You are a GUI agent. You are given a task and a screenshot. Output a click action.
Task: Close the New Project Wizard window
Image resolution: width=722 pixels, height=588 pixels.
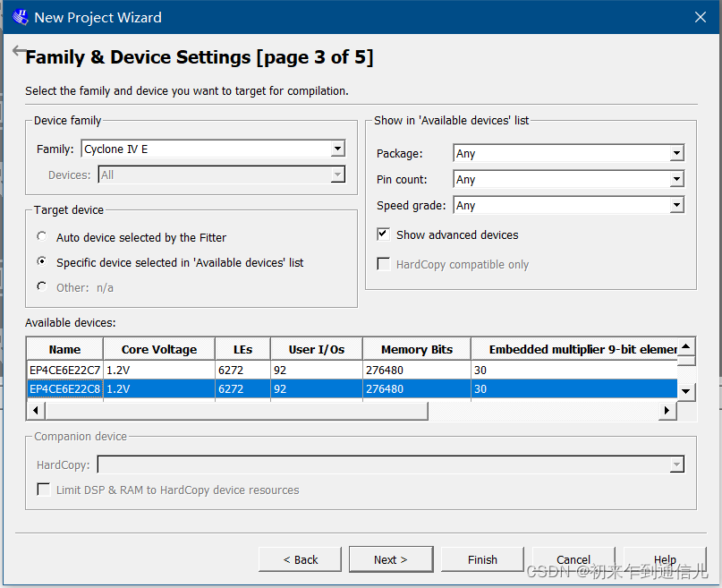click(701, 18)
